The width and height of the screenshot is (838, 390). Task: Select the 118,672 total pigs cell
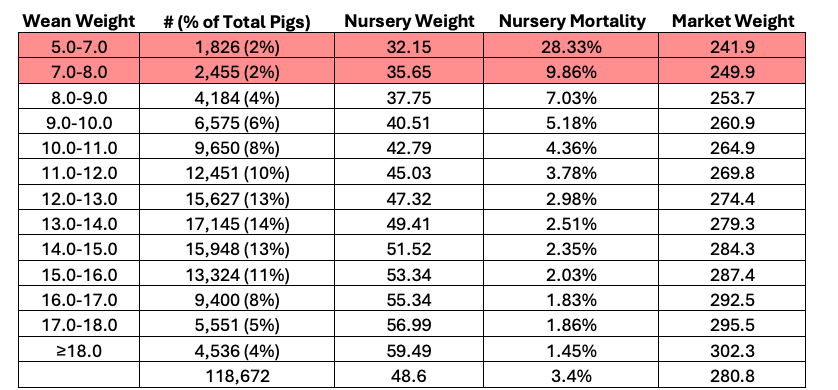(237, 375)
